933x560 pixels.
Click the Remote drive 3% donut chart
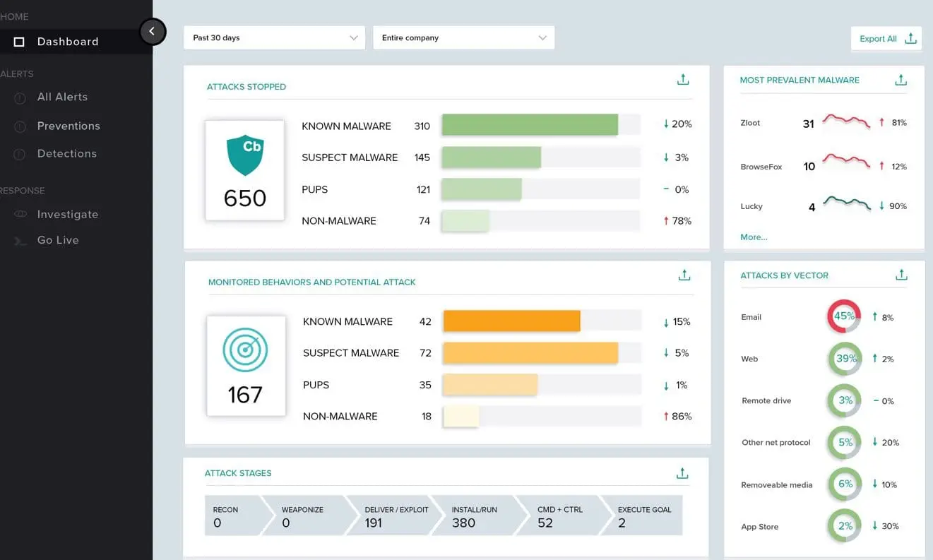click(845, 400)
